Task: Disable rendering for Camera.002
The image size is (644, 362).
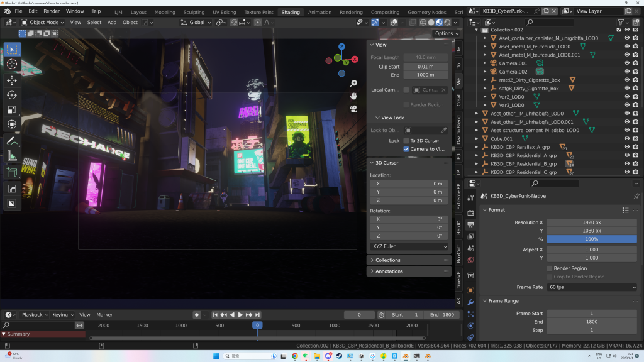Action: pyautogui.click(x=636, y=72)
